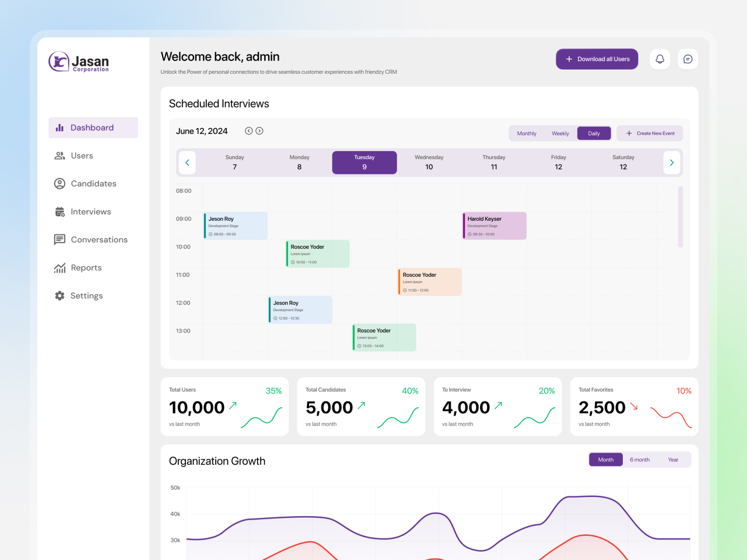Click the Settings gear icon
The image size is (747, 560).
pyautogui.click(x=60, y=296)
